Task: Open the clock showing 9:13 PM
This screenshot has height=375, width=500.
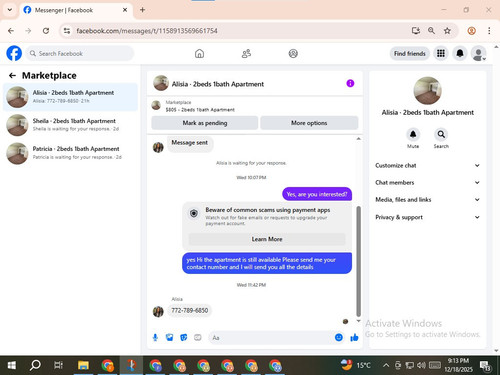Action: [x=458, y=365]
